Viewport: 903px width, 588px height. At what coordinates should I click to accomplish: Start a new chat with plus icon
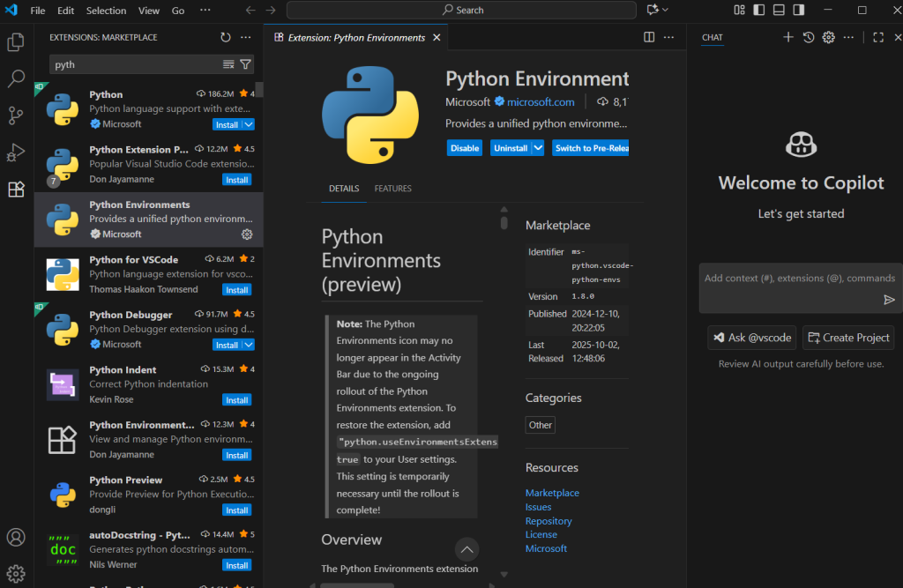click(788, 37)
